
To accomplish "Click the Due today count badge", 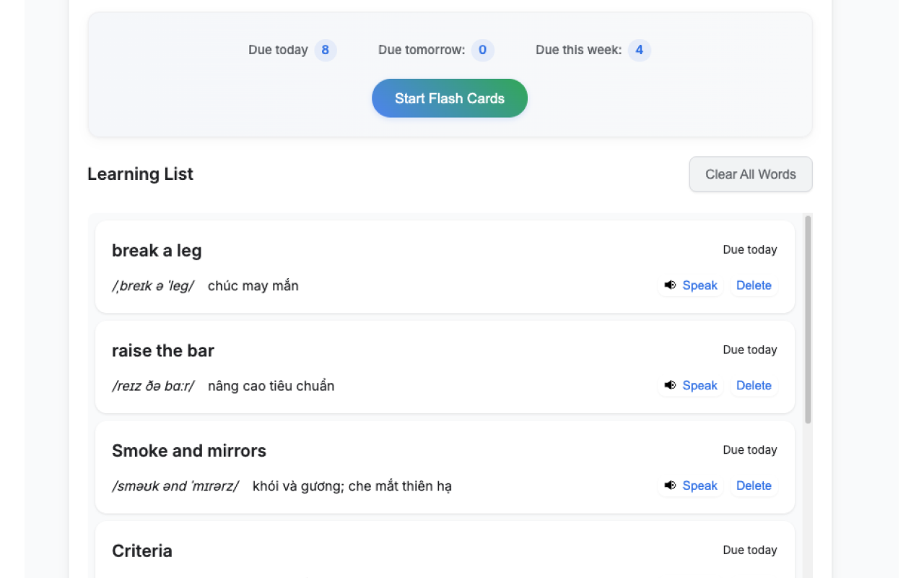I will [325, 50].
